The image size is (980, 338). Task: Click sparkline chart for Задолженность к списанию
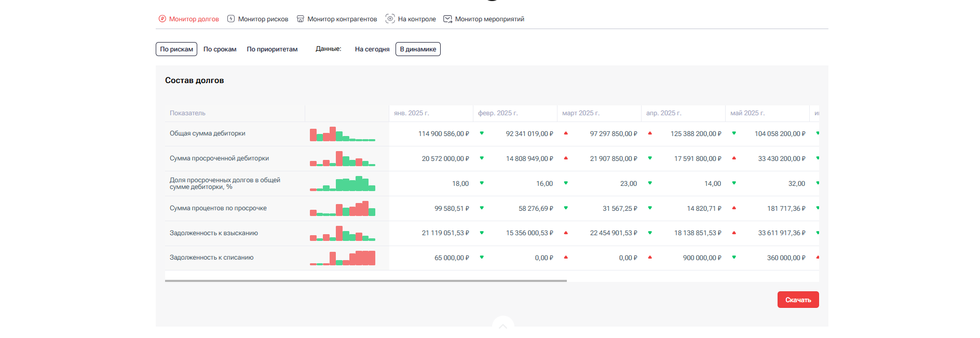tap(343, 258)
